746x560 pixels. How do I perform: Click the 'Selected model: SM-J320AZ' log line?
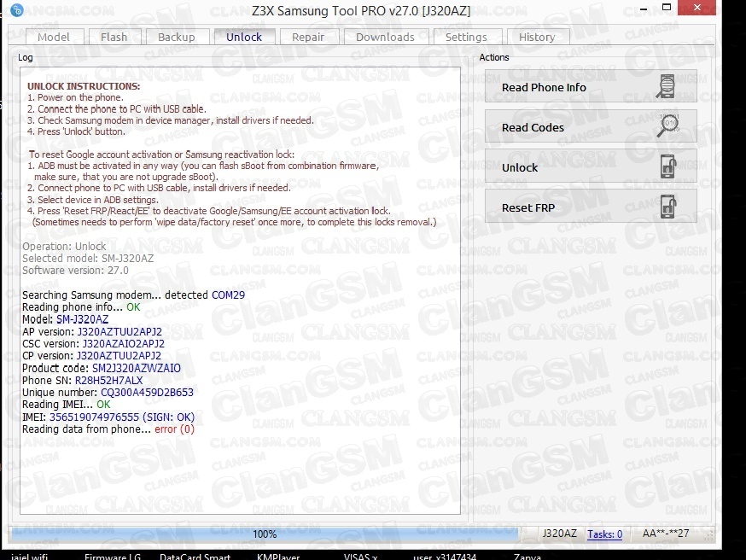(88, 259)
